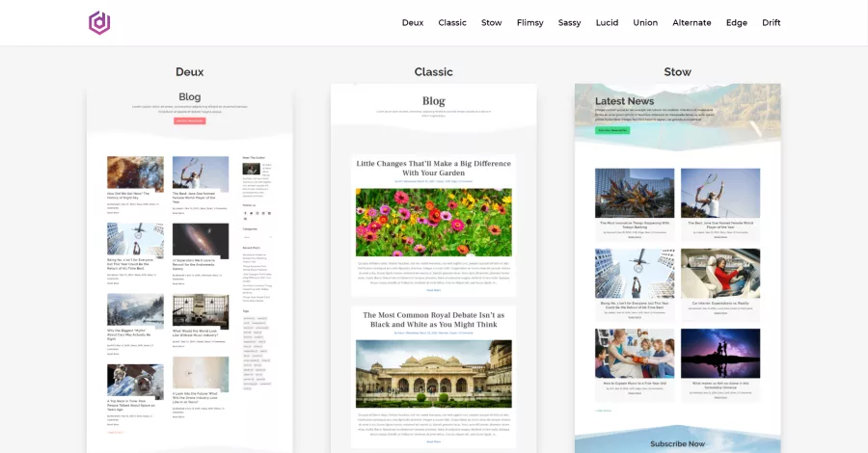The height and width of the screenshot is (453, 868).
Task: Click "The Most Common Royal Debate" post title
Action: pos(433,320)
